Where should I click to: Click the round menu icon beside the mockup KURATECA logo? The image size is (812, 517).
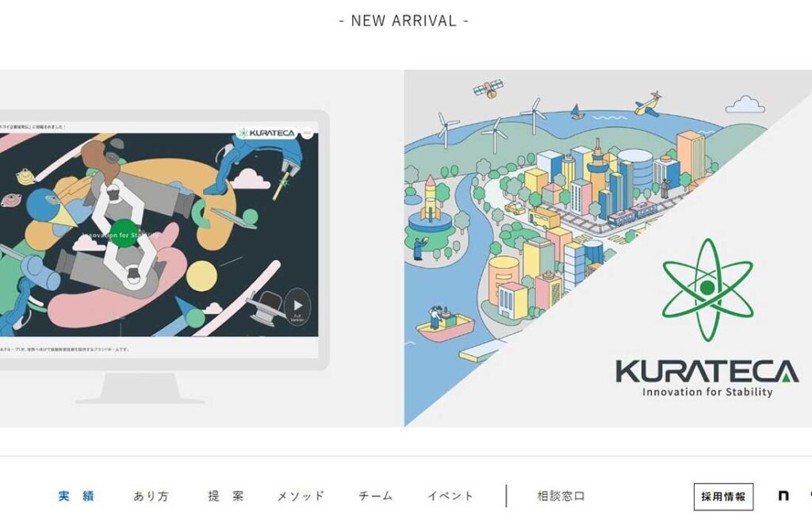[x=307, y=133]
